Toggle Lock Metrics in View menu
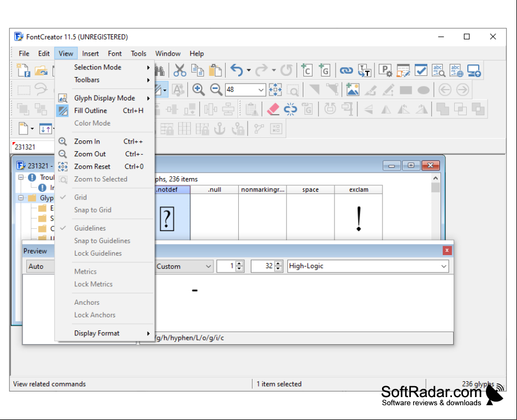This screenshot has height=420, width=517. [x=104, y=284]
